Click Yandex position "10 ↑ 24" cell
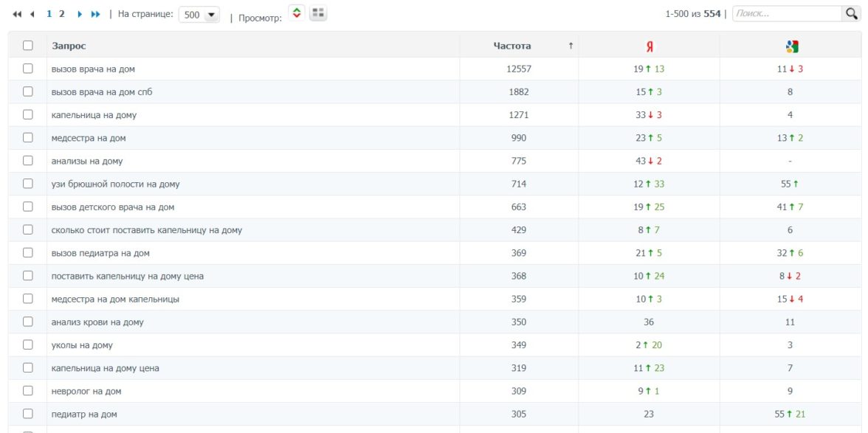The image size is (868, 433). [x=649, y=276]
